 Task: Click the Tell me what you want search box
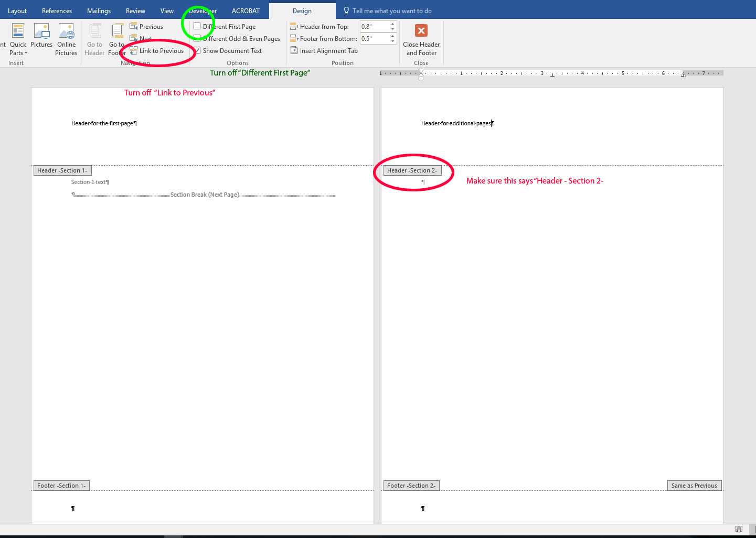pos(392,10)
